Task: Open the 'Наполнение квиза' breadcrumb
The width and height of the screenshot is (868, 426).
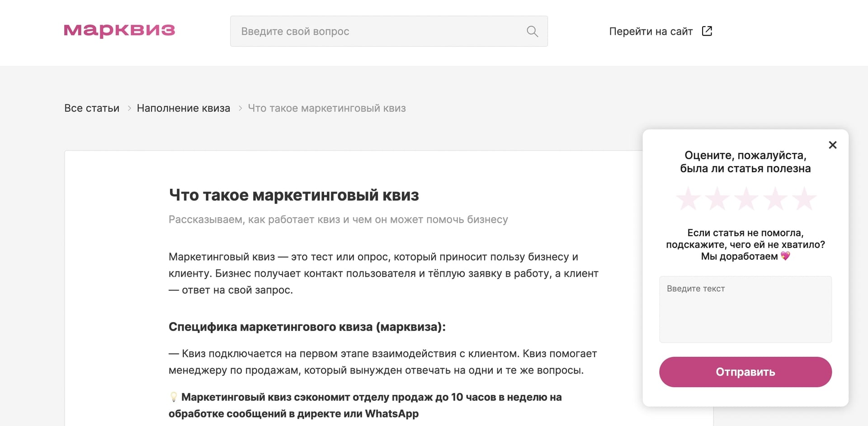Action: pos(184,108)
